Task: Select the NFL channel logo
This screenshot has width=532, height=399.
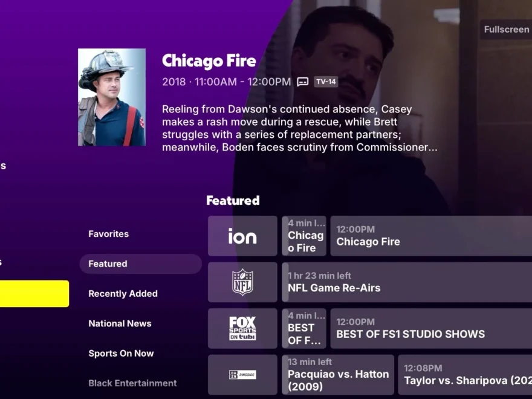Action: tap(242, 282)
